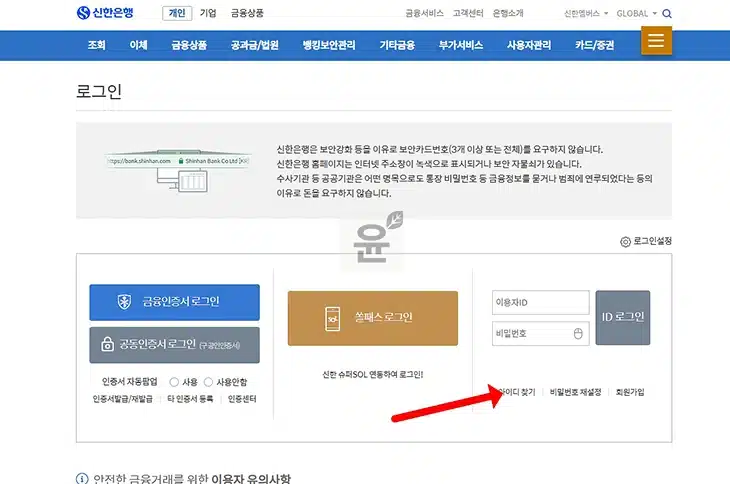Click the 금융서비스 link
This screenshot has height=484, width=730.
[424, 13]
